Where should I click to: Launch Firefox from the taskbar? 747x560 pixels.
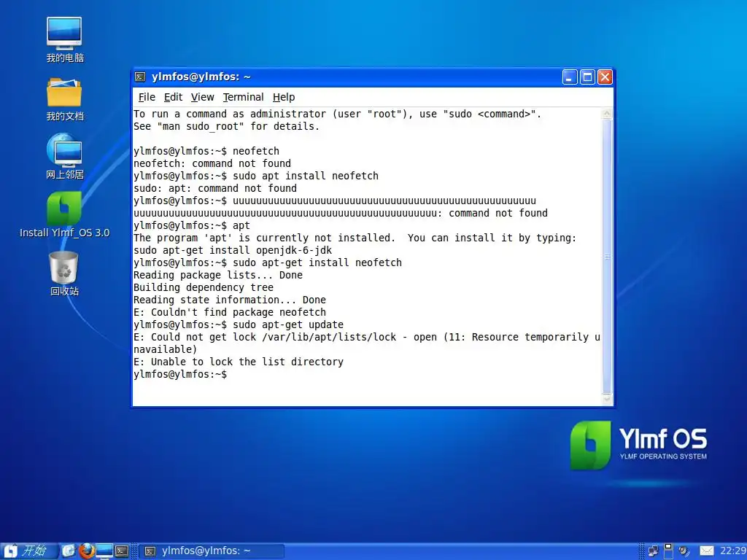click(x=87, y=551)
